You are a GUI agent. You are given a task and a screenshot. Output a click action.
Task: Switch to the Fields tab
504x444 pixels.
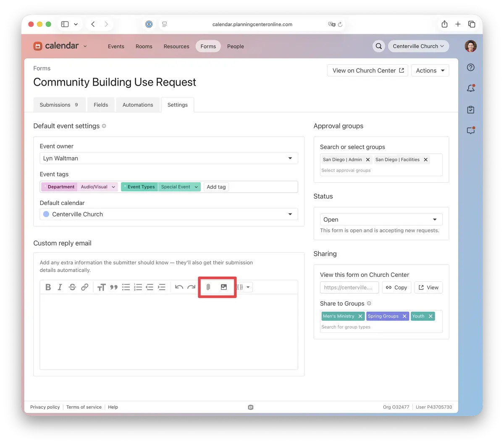[101, 105]
